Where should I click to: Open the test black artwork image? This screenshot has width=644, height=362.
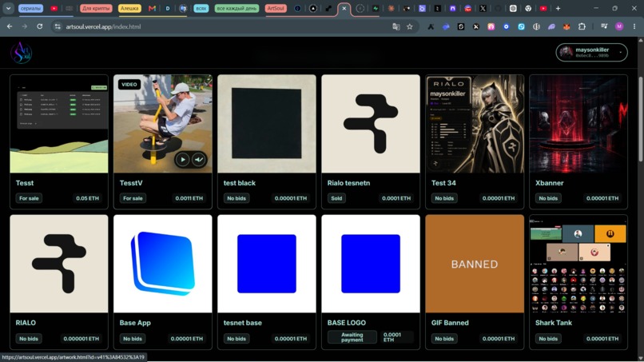tap(267, 124)
